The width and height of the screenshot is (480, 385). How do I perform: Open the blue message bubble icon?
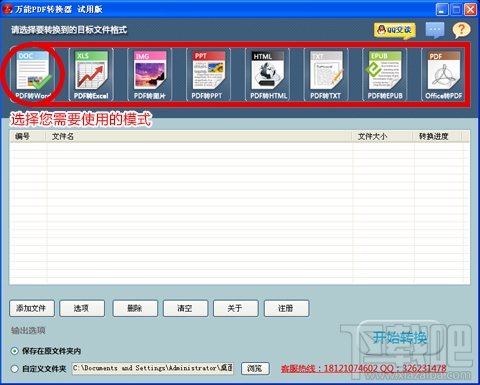[435, 30]
